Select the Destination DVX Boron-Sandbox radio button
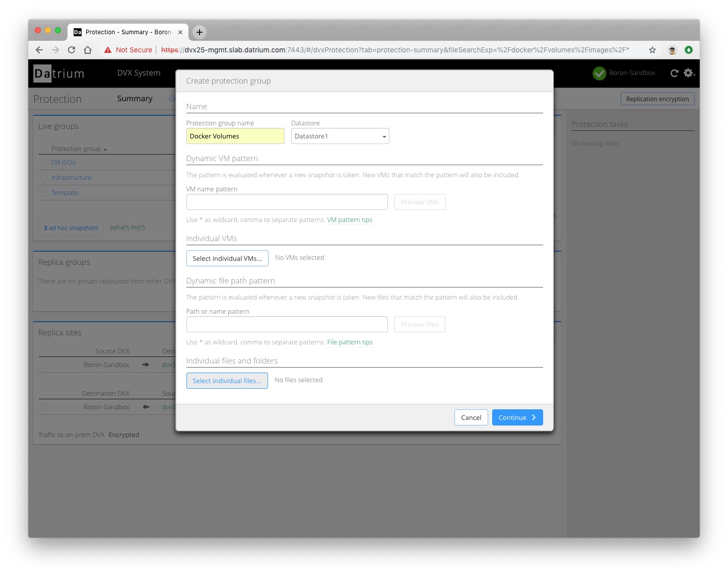The height and width of the screenshot is (575, 728). (x=44, y=408)
